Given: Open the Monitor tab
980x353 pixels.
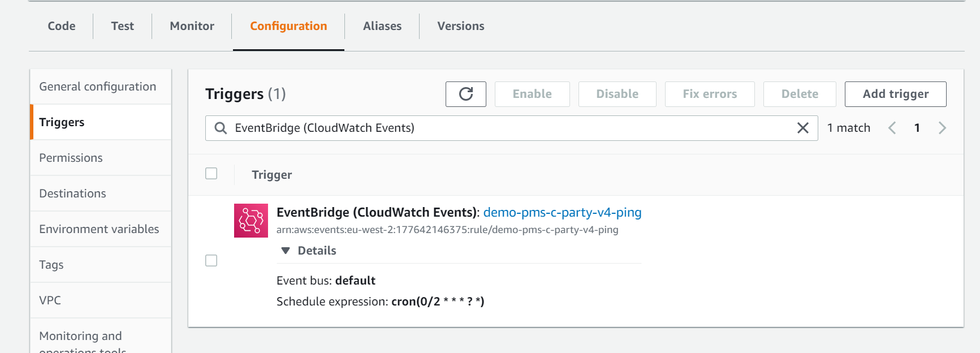Looking at the screenshot, I should (x=192, y=26).
